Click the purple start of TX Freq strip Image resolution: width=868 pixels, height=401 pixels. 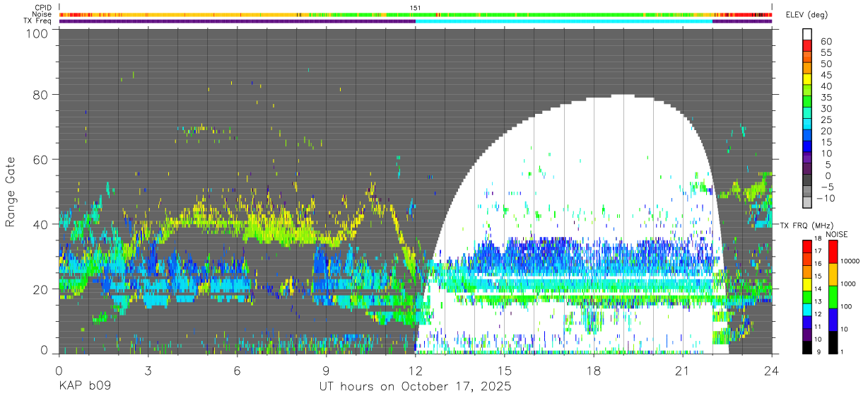pos(237,21)
